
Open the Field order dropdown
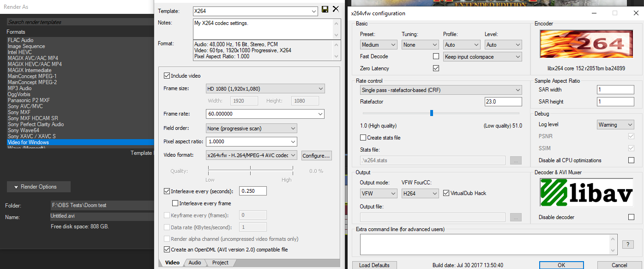(x=251, y=128)
